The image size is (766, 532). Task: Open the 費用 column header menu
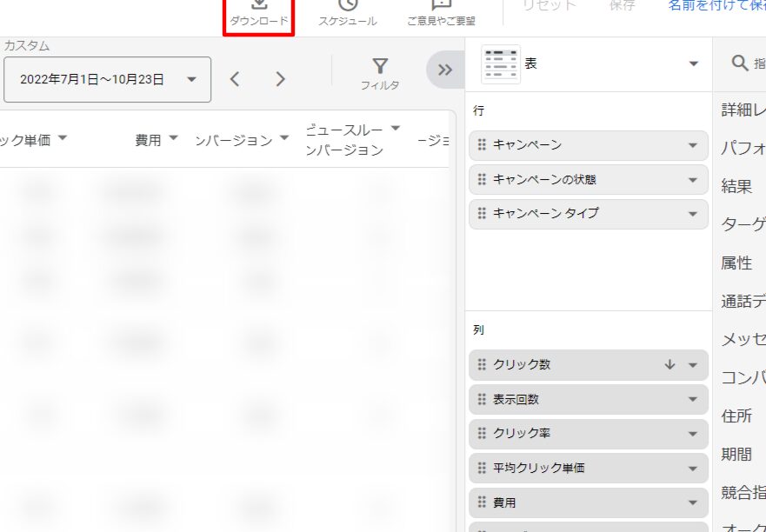click(x=173, y=139)
